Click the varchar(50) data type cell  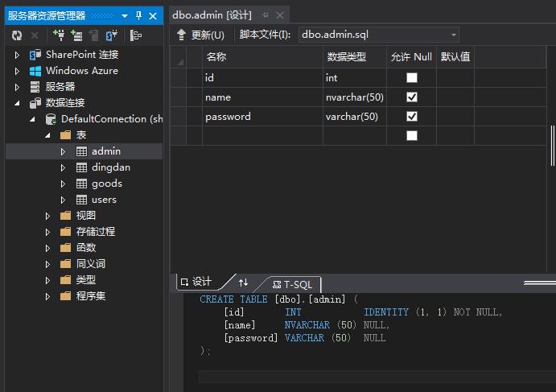click(355, 117)
